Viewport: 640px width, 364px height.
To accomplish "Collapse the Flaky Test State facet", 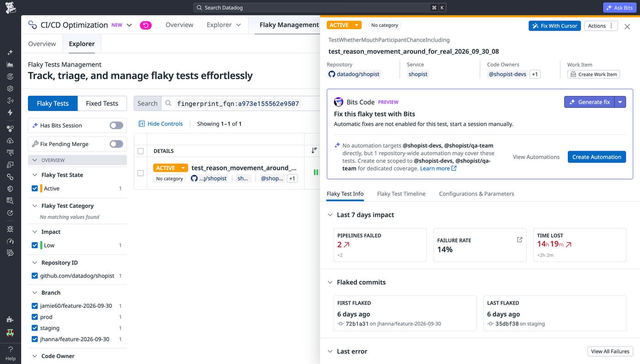I will pos(35,175).
